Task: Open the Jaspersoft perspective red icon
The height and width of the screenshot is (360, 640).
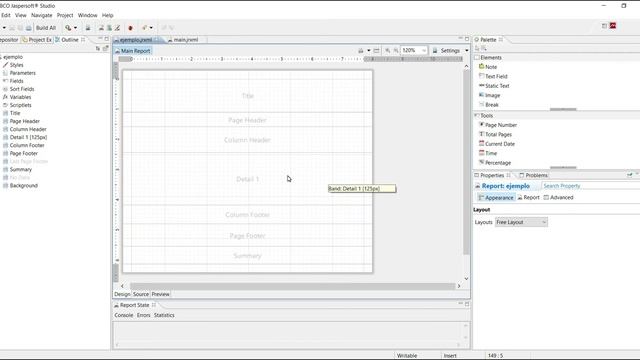Action: point(613,26)
